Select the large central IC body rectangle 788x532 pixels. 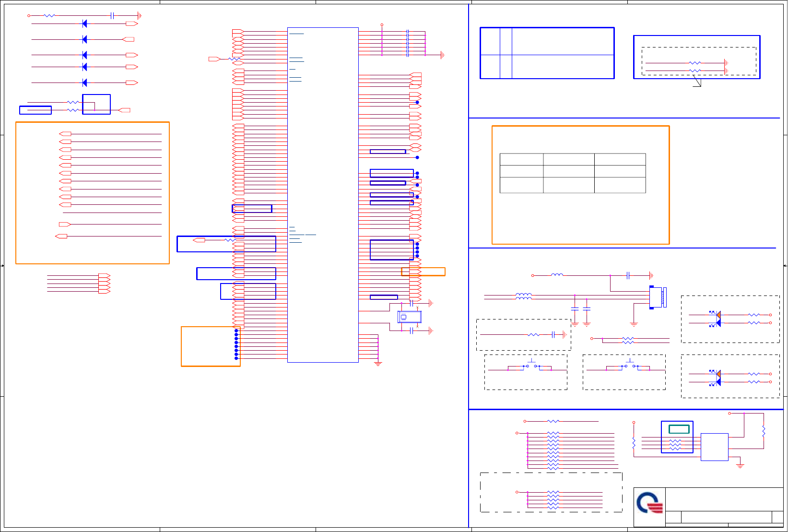323,195
